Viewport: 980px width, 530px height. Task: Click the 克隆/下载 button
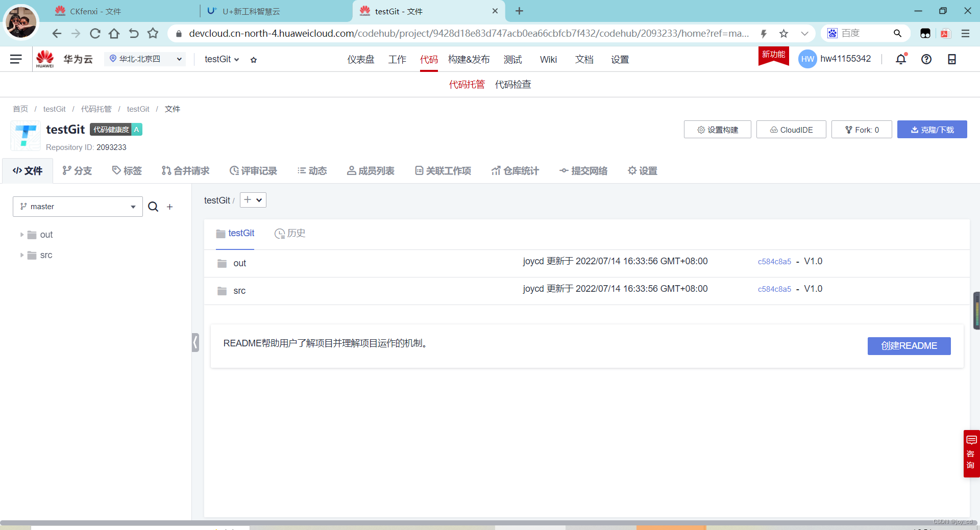(x=932, y=130)
